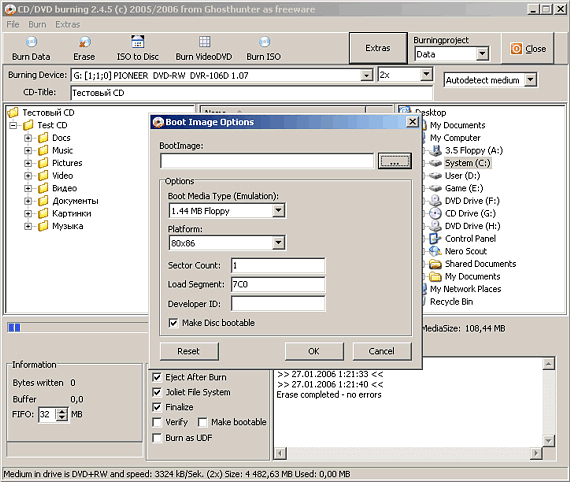Click the DVD Drive (F:) icon

pyautogui.click(x=435, y=201)
